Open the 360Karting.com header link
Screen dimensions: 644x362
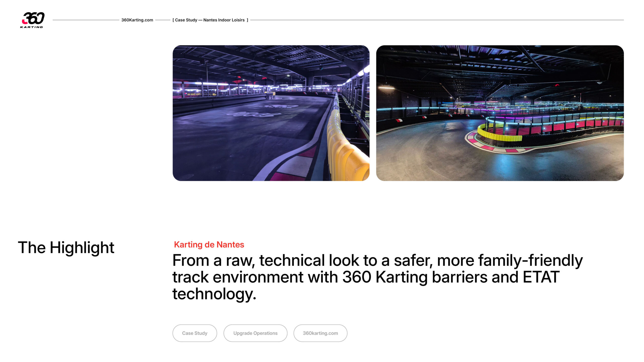point(137,20)
